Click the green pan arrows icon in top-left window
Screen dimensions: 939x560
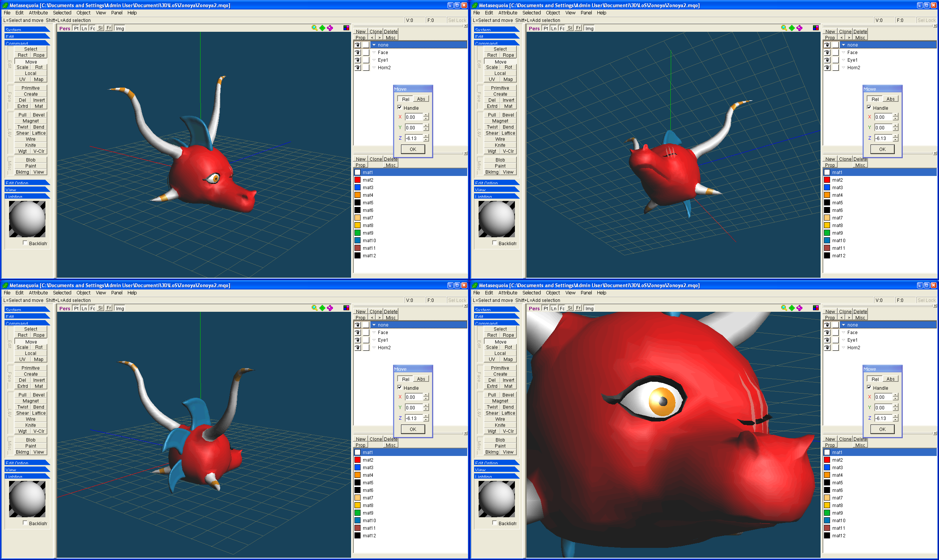coord(322,28)
